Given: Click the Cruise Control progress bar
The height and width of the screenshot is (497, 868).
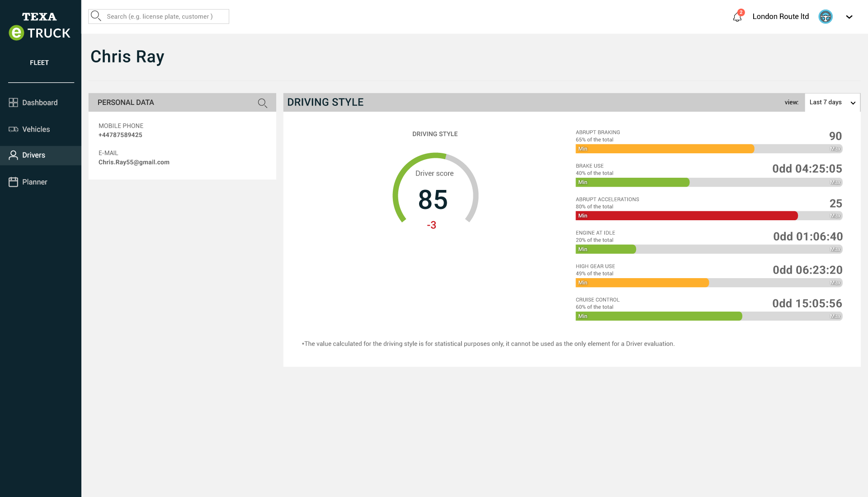Looking at the screenshot, I should click(709, 316).
